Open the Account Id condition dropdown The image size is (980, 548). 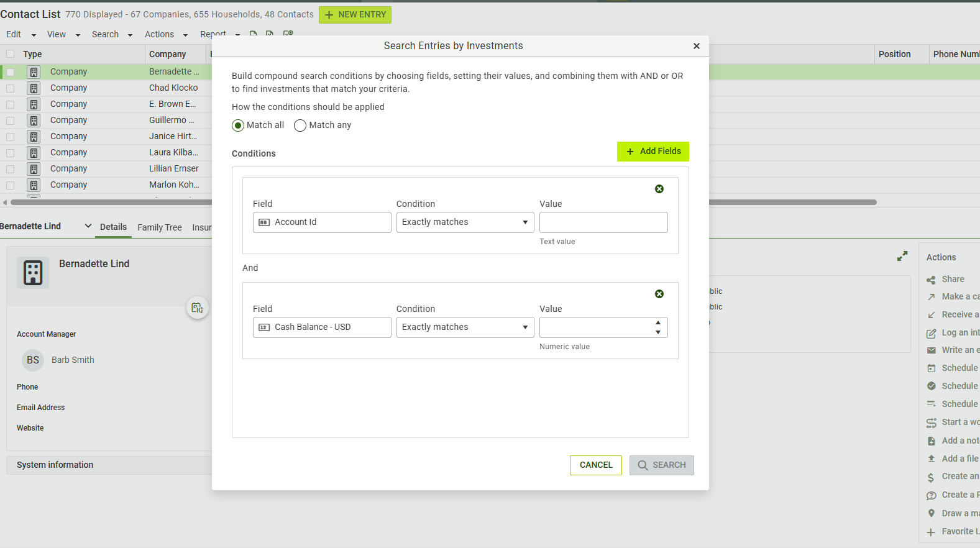[465, 222]
